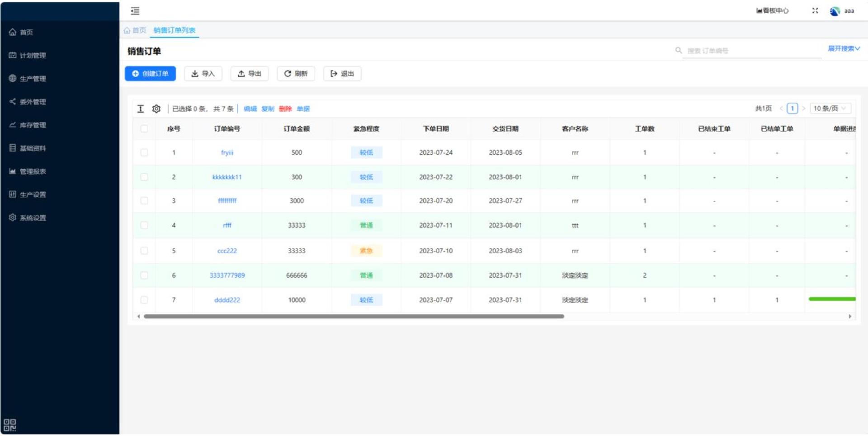Check the row checkbox for order 3333777989

pyautogui.click(x=144, y=275)
